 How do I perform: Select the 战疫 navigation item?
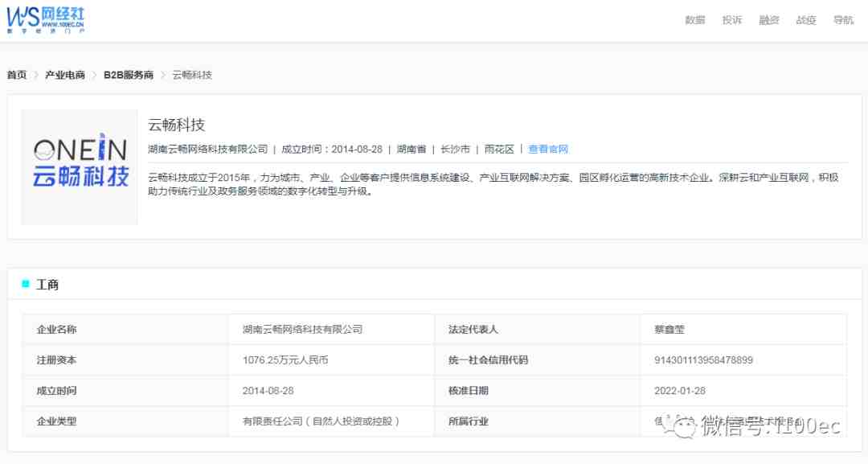tap(806, 20)
